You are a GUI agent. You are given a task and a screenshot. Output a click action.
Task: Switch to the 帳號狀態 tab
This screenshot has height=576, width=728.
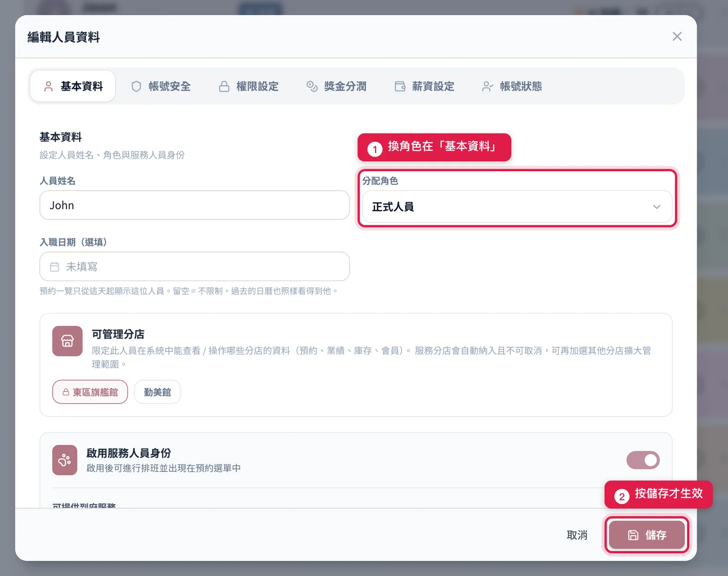point(512,86)
